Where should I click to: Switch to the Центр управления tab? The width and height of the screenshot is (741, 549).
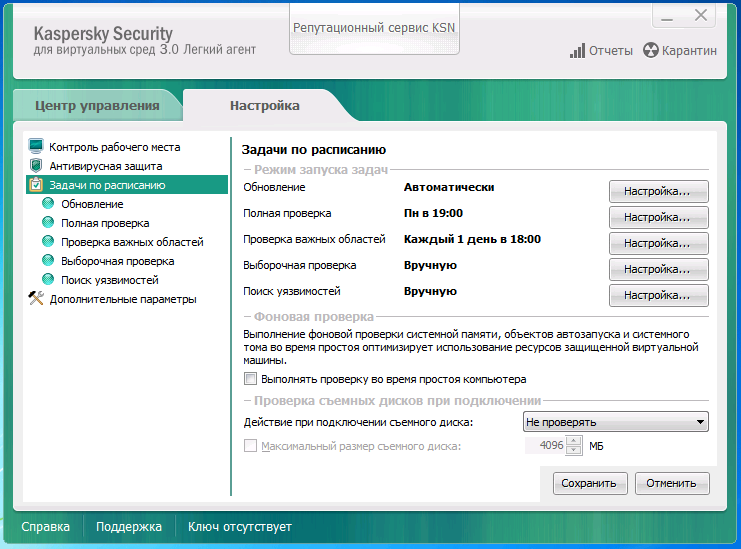click(x=97, y=105)
